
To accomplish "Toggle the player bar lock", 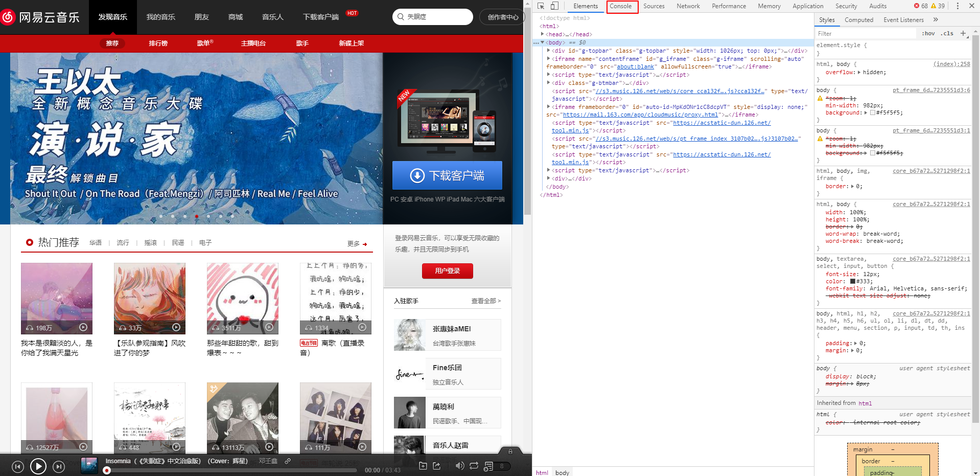I will pos(510,451).
